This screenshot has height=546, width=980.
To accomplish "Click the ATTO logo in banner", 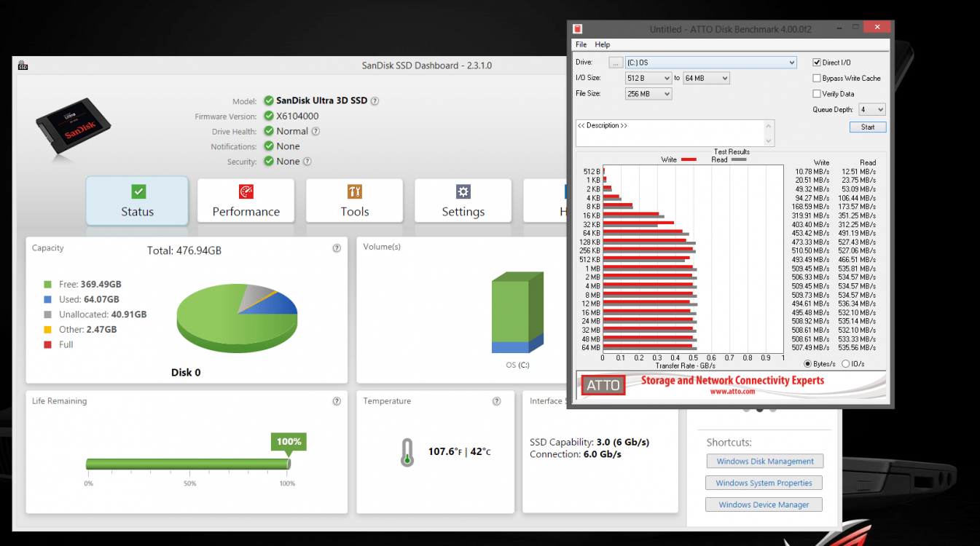I will point(602,385).
